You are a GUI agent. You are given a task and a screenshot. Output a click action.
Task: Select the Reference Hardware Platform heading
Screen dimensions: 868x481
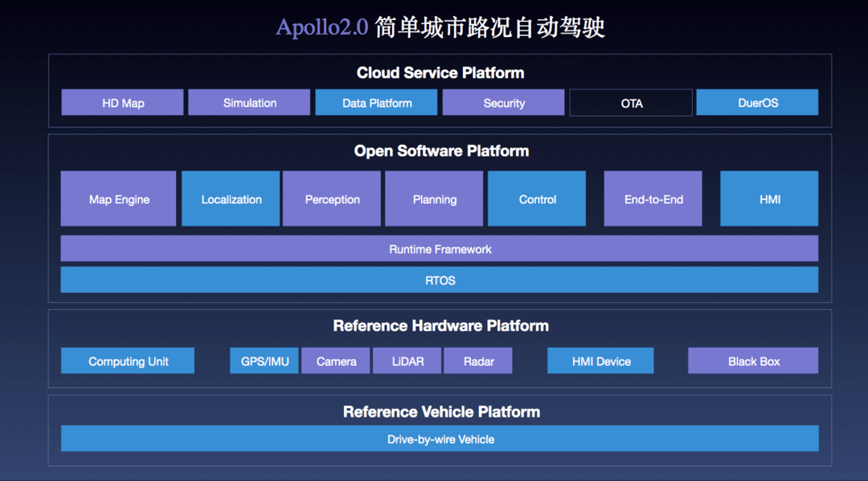pyautogui.click(x=440, y=326)
